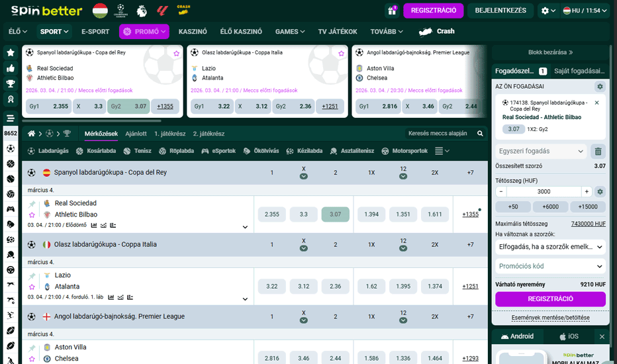Click the header REGISZTRÁCIÓ button
617x364 pixels.
tap(433, 11)
